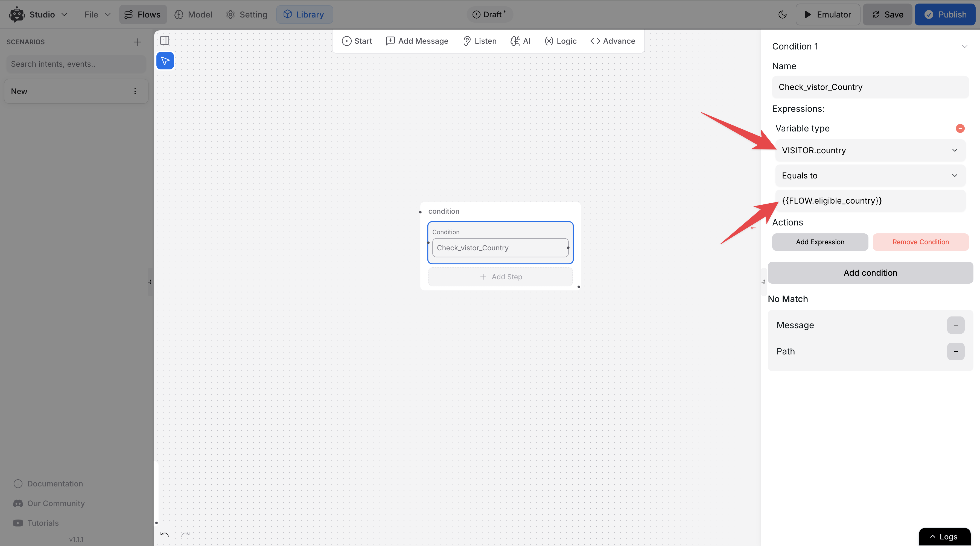Undo the last canvas action
Viewport: 980px width, 546px height.
[x=164, y=535]
